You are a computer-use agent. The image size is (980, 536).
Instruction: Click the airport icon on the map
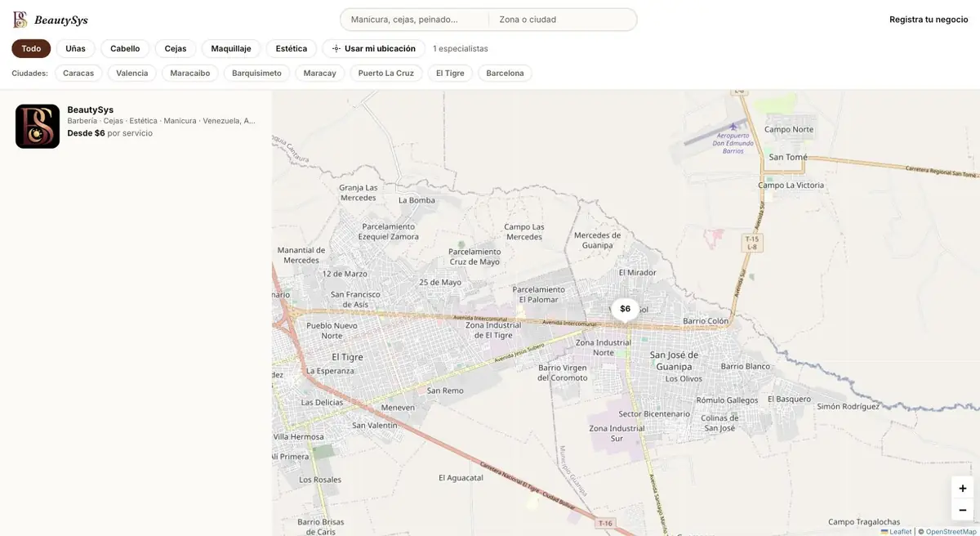733,126
